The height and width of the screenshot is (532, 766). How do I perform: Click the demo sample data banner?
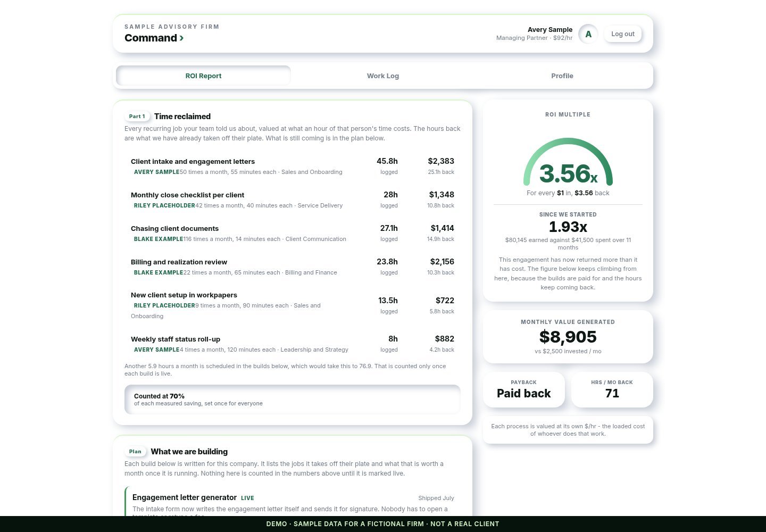(x=383, y=524)
